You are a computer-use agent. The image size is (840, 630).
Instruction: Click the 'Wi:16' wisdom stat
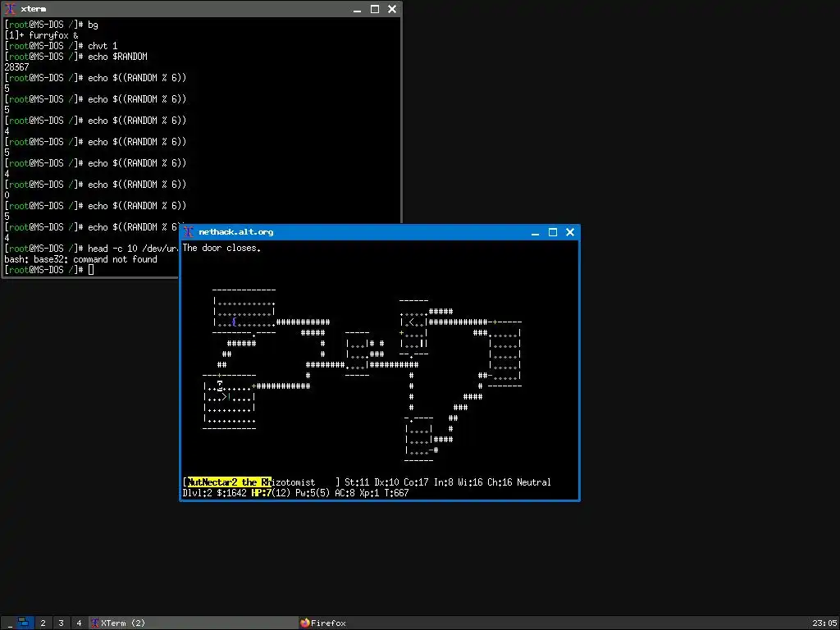470,482
